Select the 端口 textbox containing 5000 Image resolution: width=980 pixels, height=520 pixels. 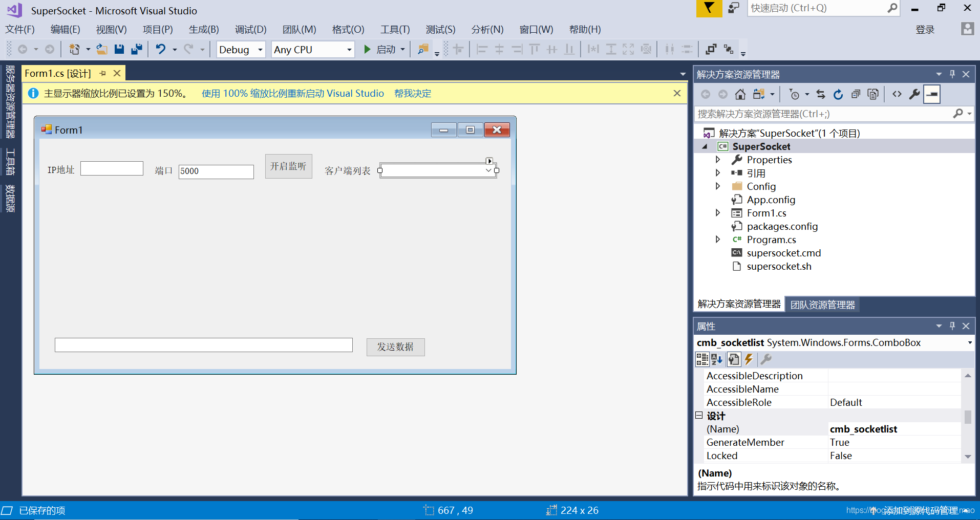[x=216, y=171]
